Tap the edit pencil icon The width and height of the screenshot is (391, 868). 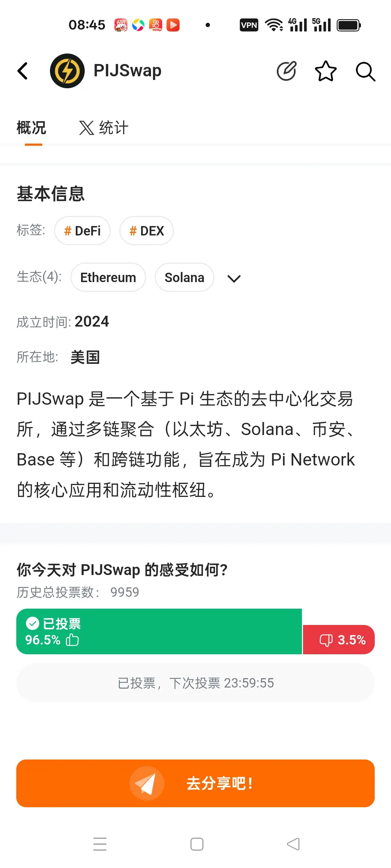(x=287, y=71)
